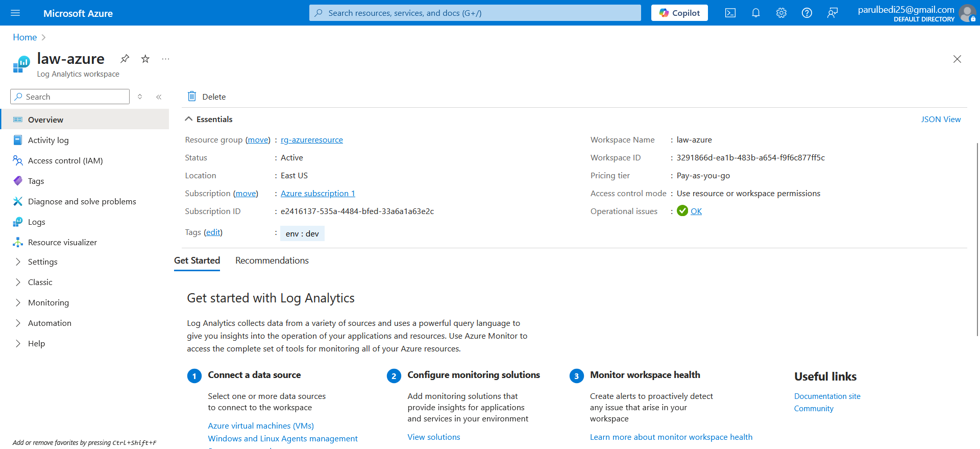980x449 pixels.
Task: Click the env : dev tag
Action: pyautogui.click(x=302, y=233)
